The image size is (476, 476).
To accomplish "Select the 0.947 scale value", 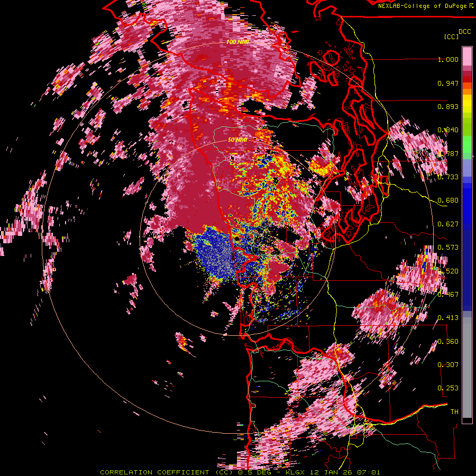I will click(448, 83).
